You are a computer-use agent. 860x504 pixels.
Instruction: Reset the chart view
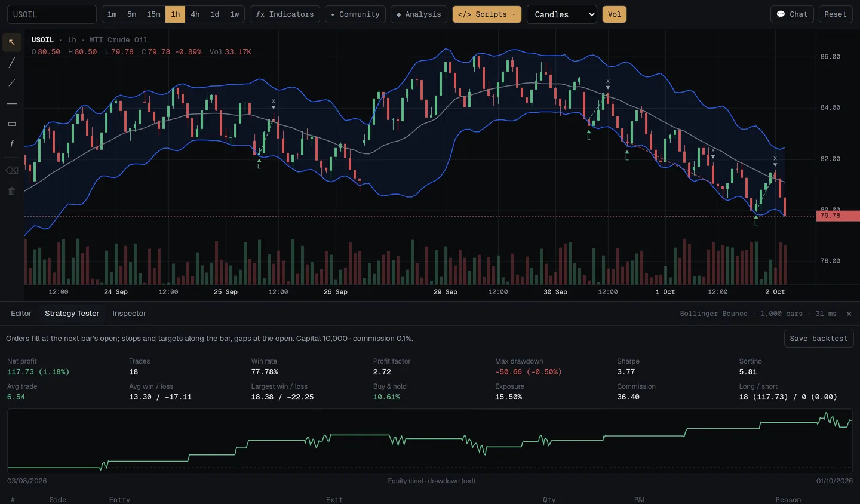click(x=836, y=14)
